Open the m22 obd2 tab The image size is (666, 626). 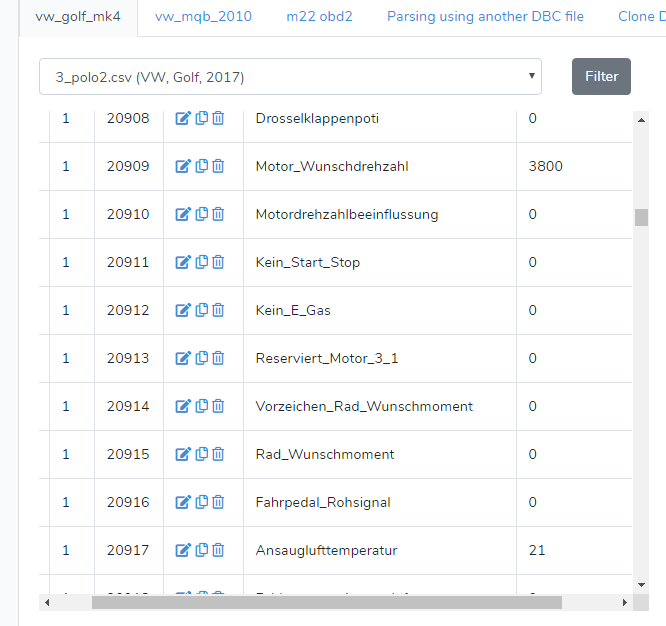(x=319, y=17)
